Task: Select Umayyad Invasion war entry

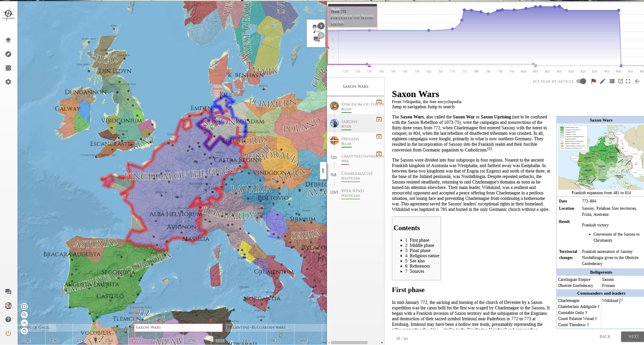Action: [x=356, y=158]
